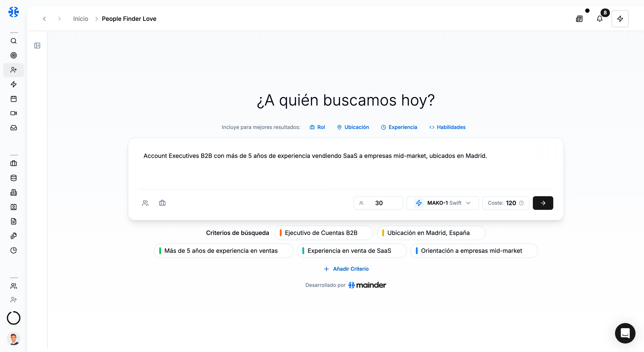
Task: Open the video camera sidebar icon
Action: [x=13, y=113]
